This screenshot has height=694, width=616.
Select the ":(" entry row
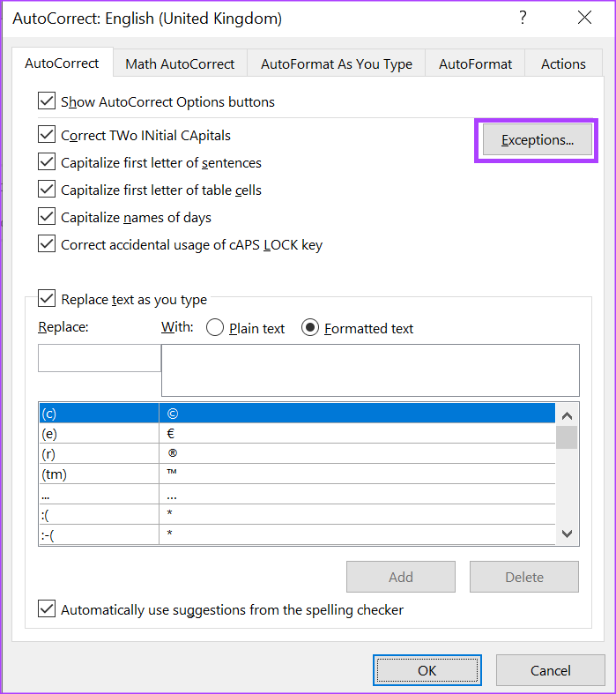pyautogui.click(x=297, y=515)
